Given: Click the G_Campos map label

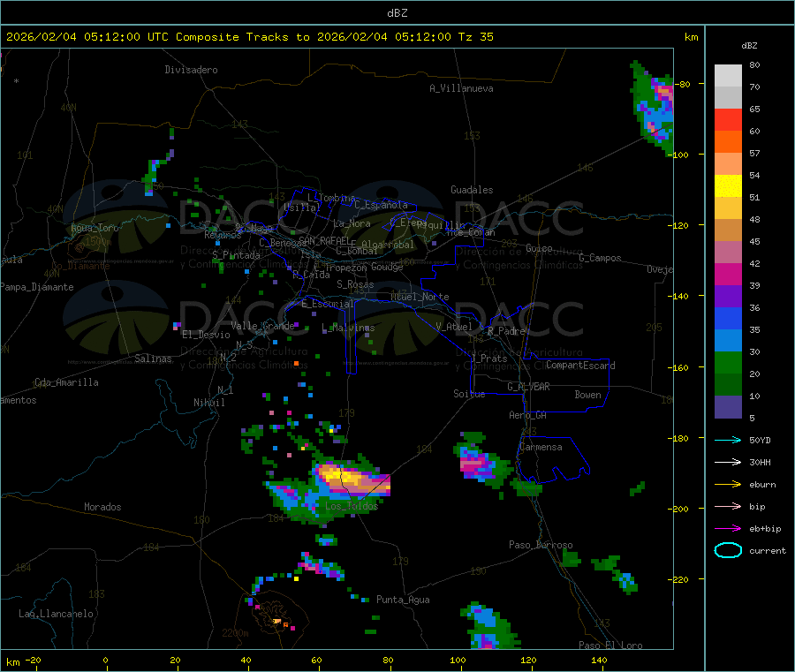Looking at the screenshot, I should pyautogui.click(x=601, y=258).
